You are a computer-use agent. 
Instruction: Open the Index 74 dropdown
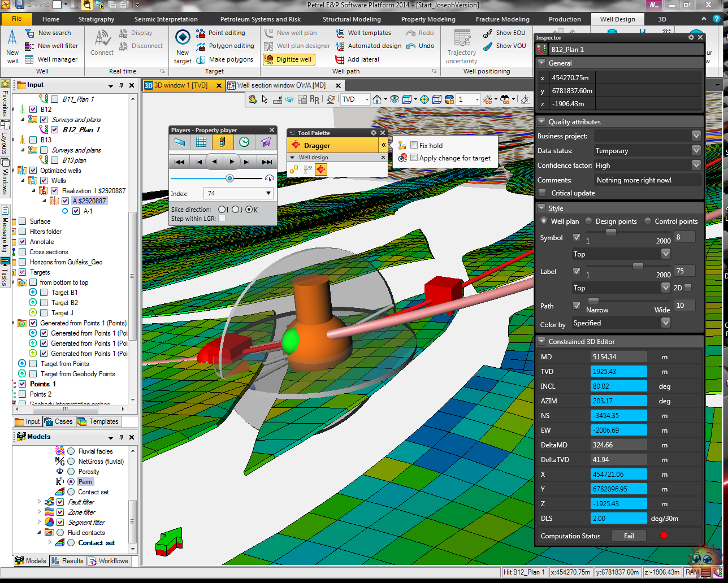click(x=239, y=193)
